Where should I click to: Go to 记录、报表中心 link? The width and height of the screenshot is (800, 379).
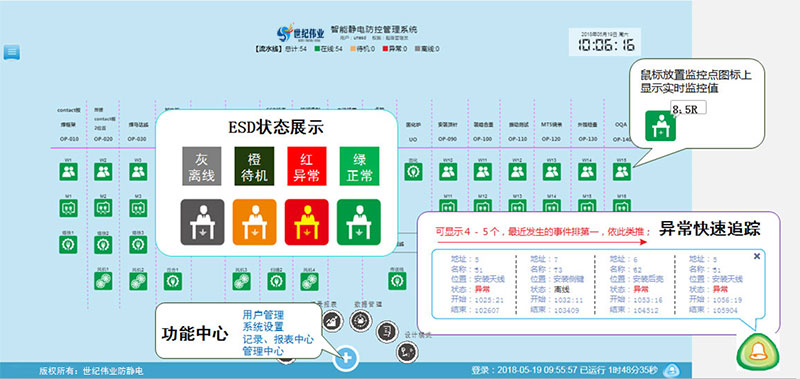[278, 339]
